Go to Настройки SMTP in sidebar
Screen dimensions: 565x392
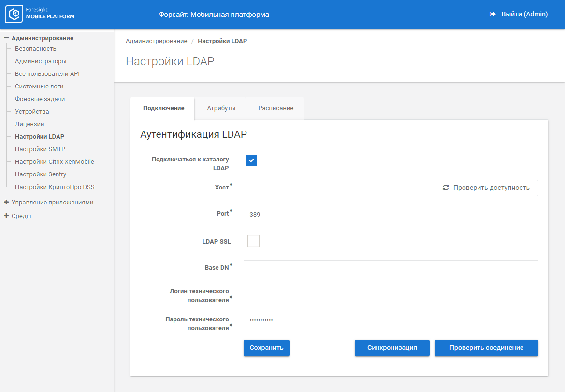40,149
